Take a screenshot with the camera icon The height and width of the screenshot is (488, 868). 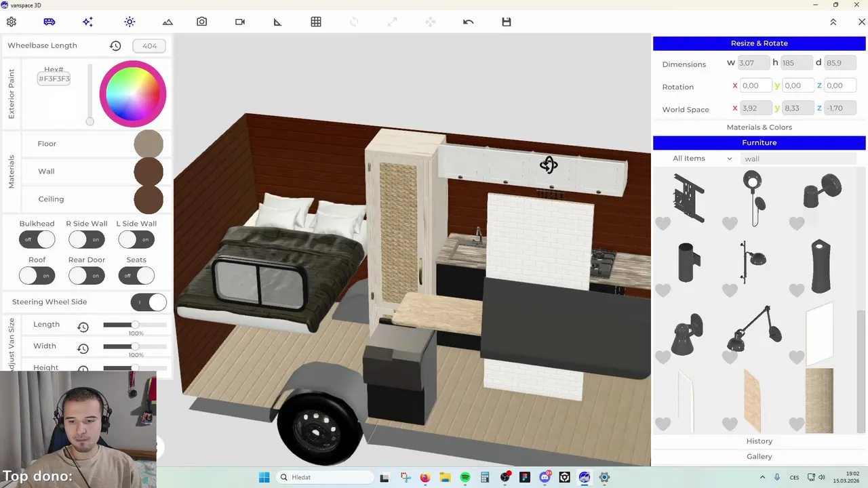coord(202,22)
